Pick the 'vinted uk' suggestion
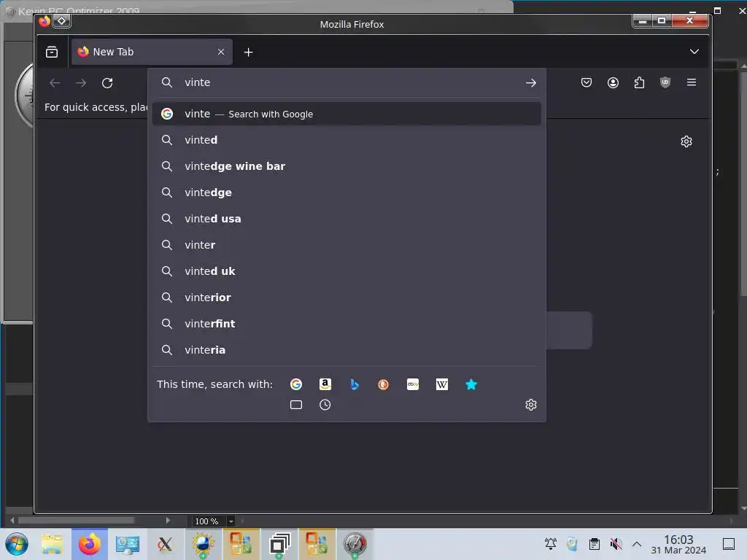Screen dimensions: 747x560 point(347,271)
